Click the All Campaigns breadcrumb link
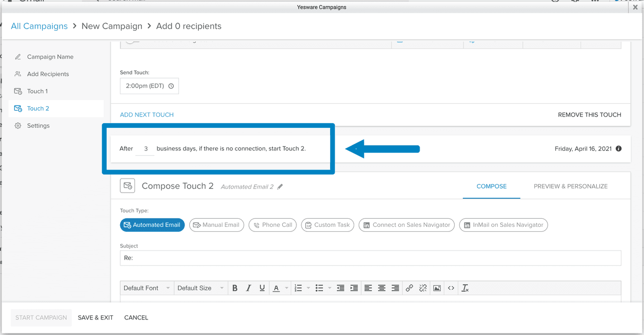The image size is (644, 335). tap(39, 26)
